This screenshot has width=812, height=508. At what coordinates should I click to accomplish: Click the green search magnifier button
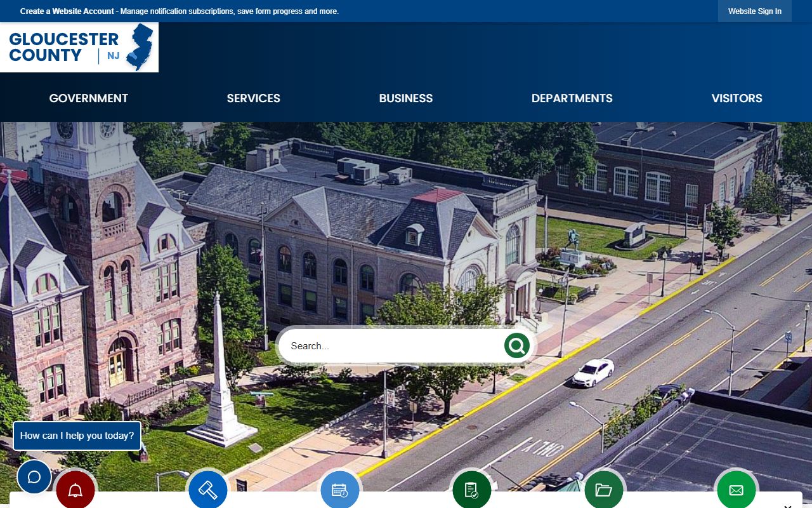pos(517,345)
